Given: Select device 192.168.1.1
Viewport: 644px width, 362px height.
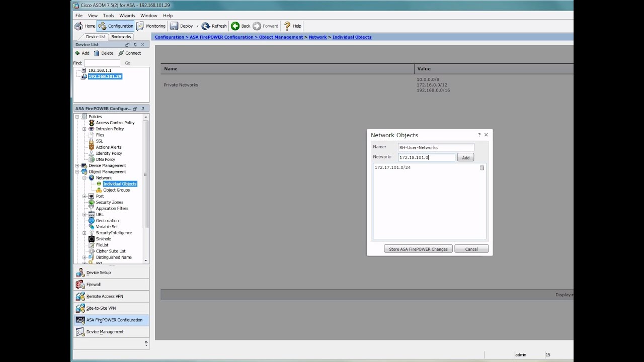Looking at the screenshot, I should tap(100, 70).
